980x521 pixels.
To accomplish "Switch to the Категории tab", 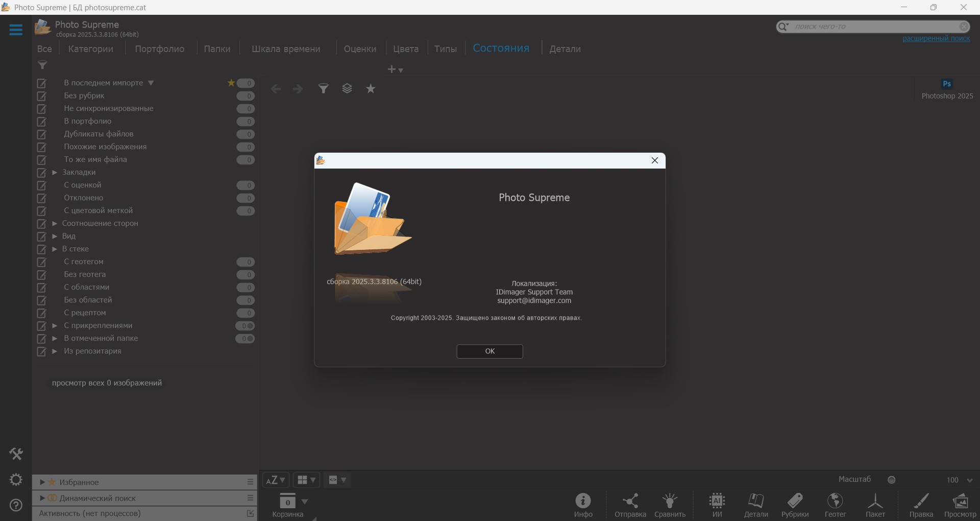I will [90, 49].
